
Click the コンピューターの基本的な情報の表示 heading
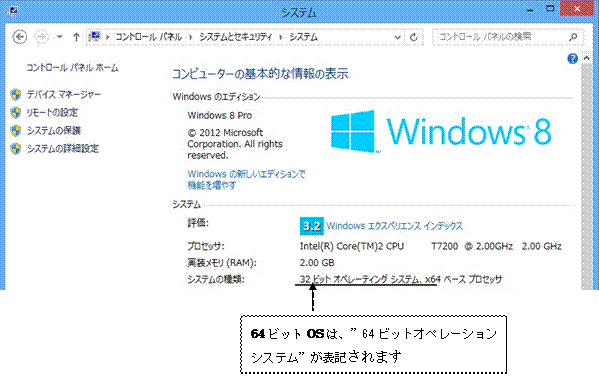pos(260,74)
